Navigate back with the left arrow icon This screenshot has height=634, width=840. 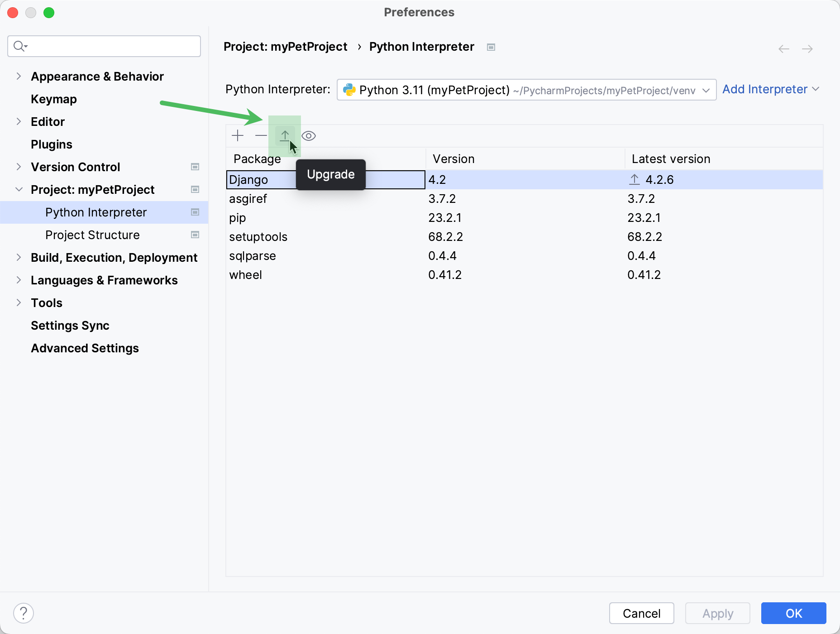[x=783, y=48]
